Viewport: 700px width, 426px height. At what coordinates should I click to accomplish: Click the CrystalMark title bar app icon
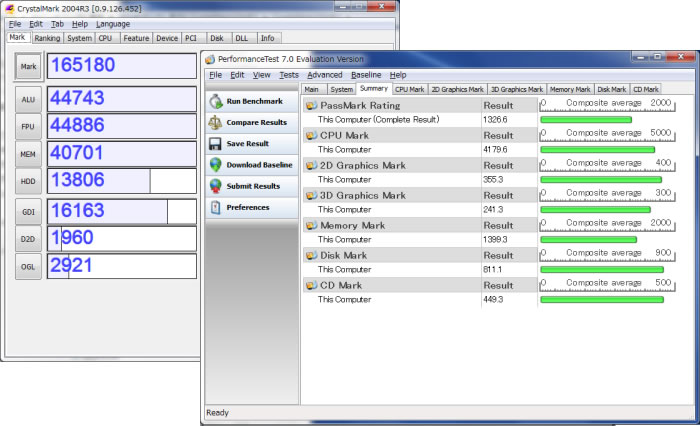tap(9, 8)
